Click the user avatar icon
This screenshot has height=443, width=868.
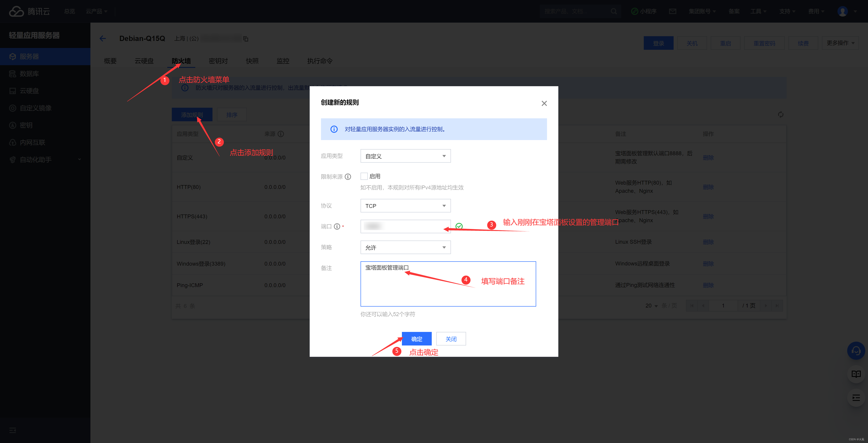(842, 11)
